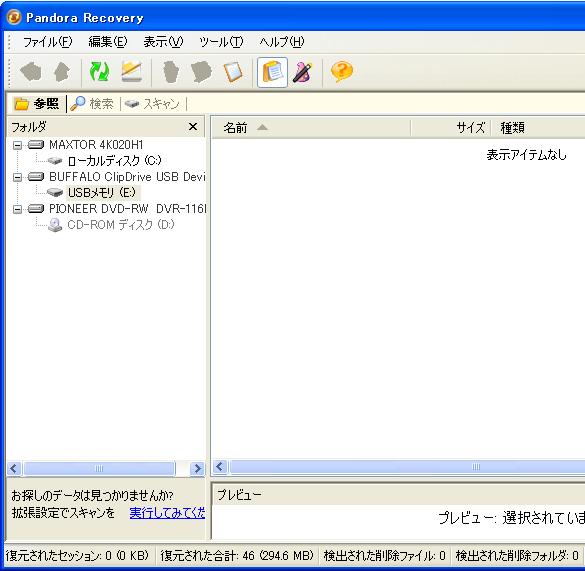Click the green Refresh arrows icon
585x571 pixels.
pos(99,72)
